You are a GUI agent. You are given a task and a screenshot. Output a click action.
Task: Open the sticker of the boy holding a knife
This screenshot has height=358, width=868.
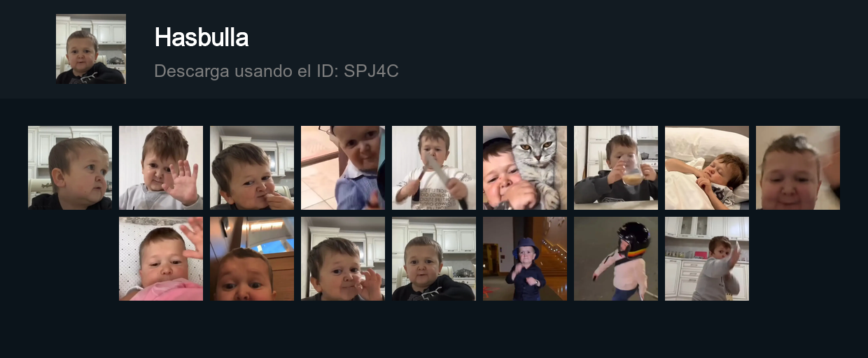tap(434, 168)
